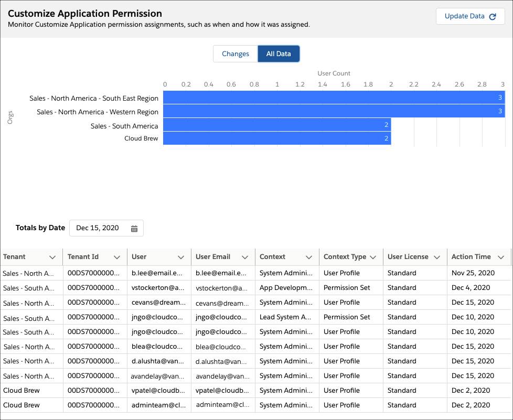Screen dimensions: 513x420
Task: Click the Update Data button
Action: coord(470,16)
